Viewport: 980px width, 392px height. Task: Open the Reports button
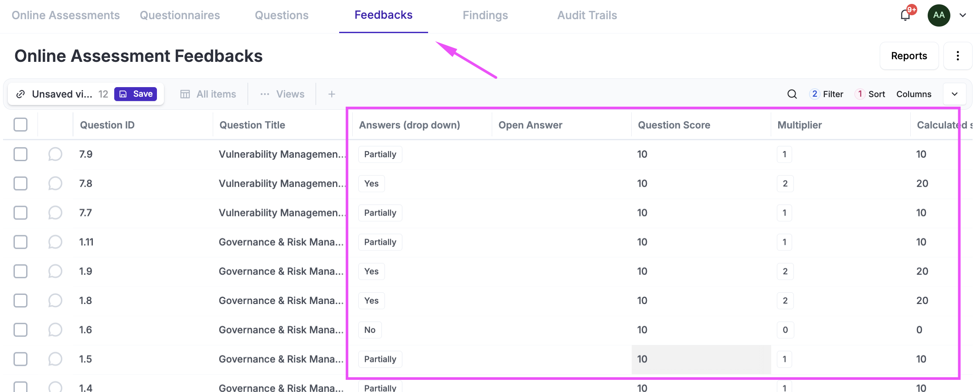point(909,56)
